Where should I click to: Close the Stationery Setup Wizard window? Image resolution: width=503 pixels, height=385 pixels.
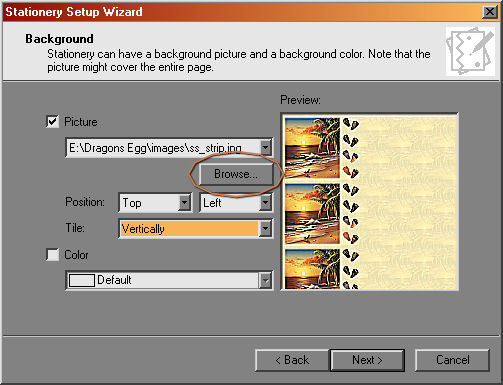click(490, 12)
